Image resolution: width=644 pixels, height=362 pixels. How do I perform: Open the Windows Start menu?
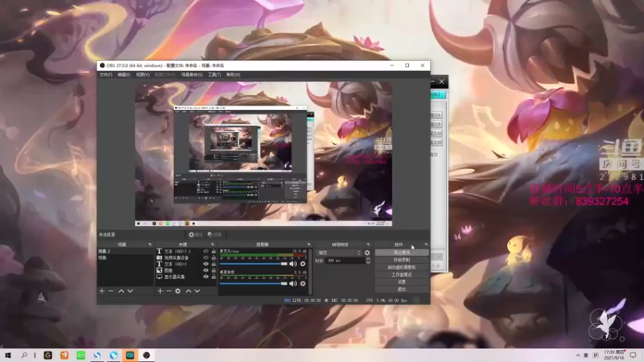coord(8,356)
